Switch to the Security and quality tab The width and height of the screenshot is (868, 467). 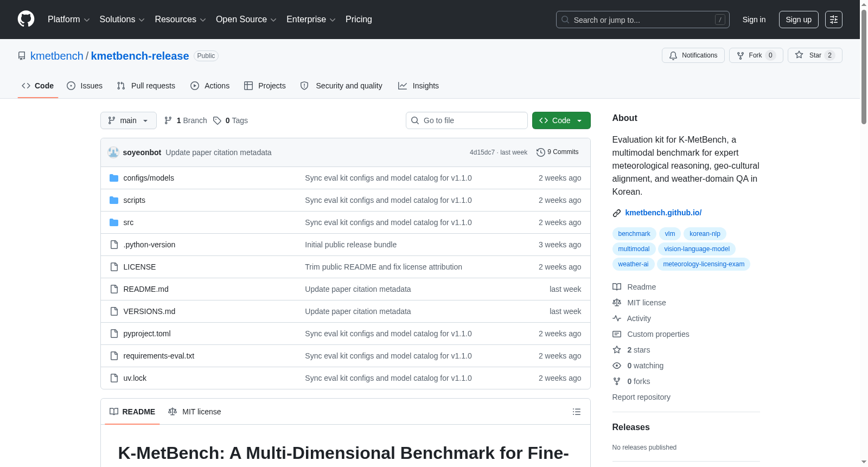(x=341, y=86)
